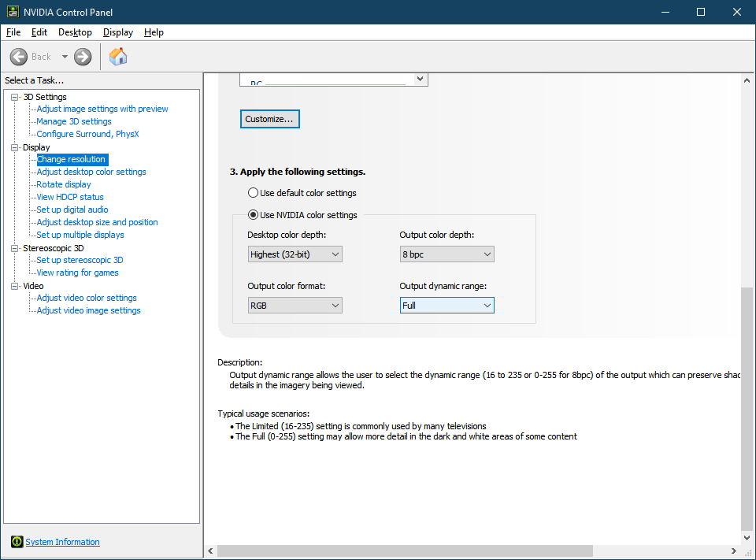Open the Edit menu
The height and width of the screenshot is (560, 756).
click(39, 32)
